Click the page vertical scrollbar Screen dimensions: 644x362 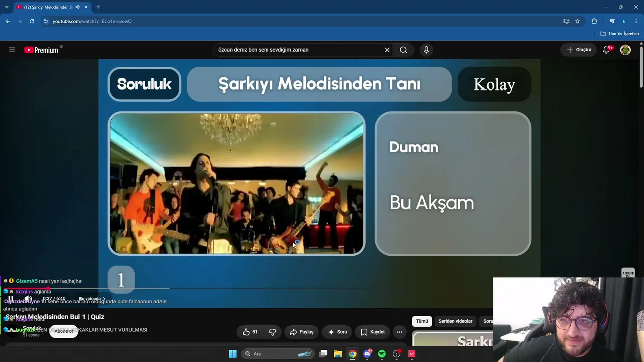click(641, 68)
